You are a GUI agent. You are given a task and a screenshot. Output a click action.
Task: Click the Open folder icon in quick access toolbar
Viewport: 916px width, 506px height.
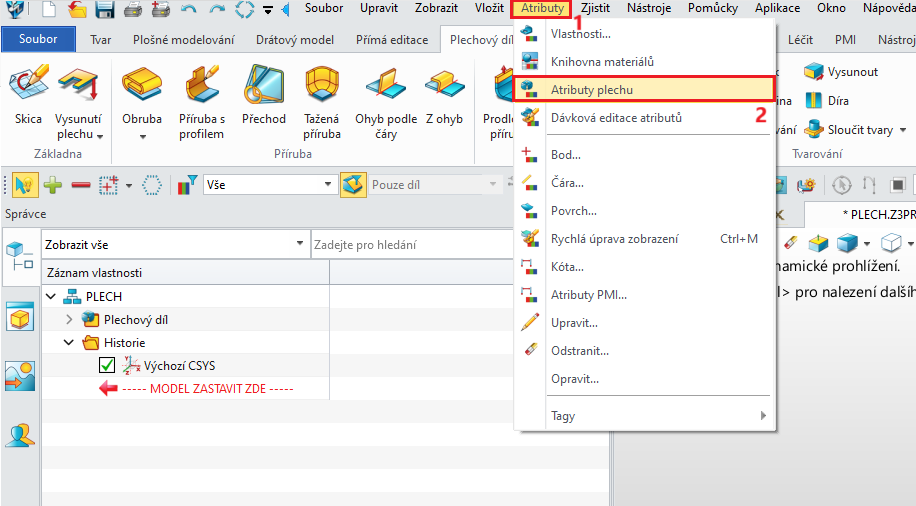coord(77,9)
